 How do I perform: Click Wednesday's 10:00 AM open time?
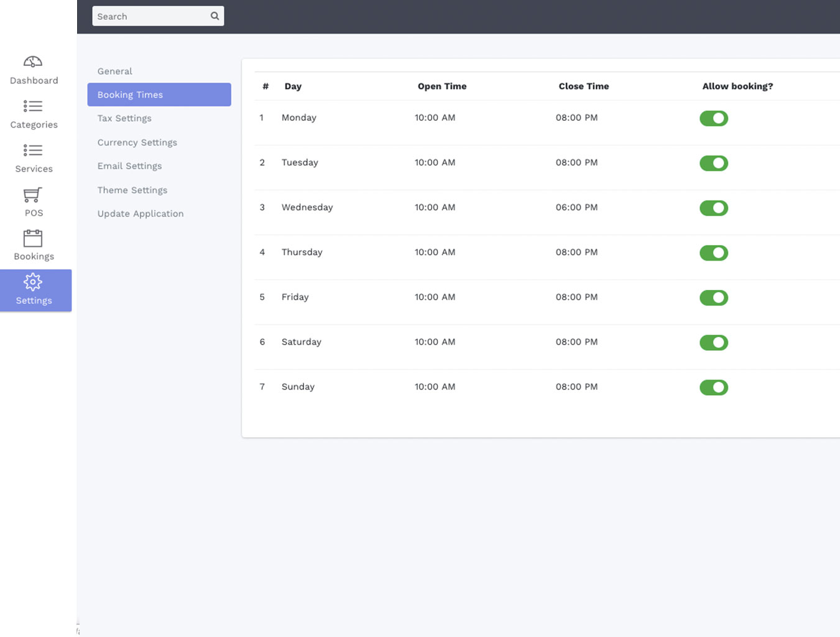[435, 207]
